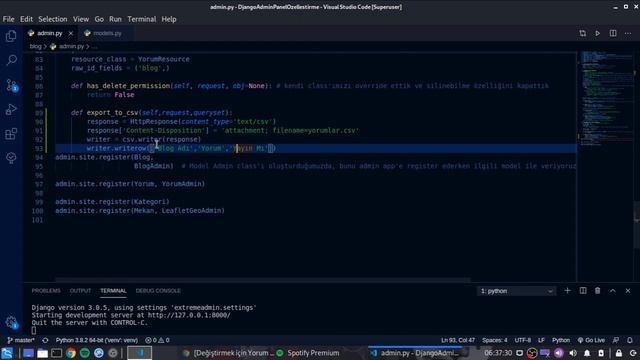The image size is (640, 360).
Task: Maximize the panel with up chevron
Action: click(613, 291)
